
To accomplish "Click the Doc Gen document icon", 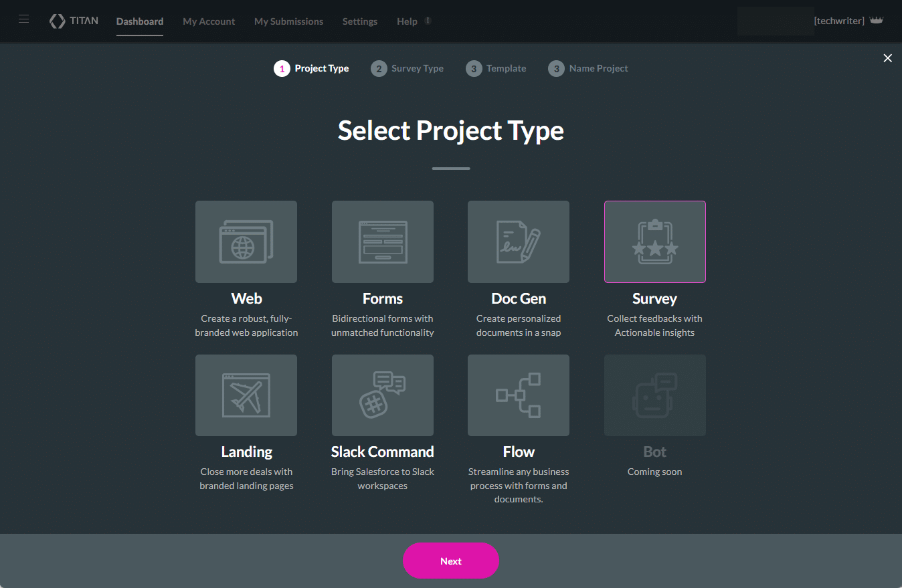I will 518,241.
